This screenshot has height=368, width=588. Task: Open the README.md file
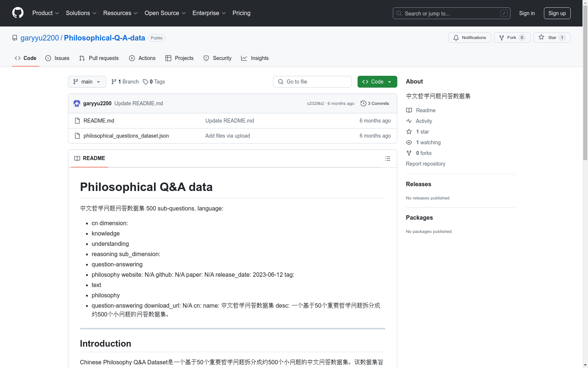coord(99,121)
